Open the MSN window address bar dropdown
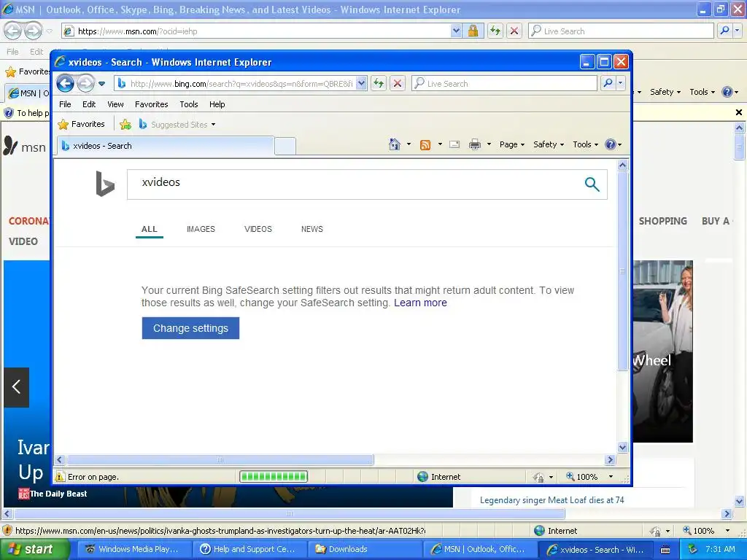This screenshot has height=560, width=747. [456, 31]
